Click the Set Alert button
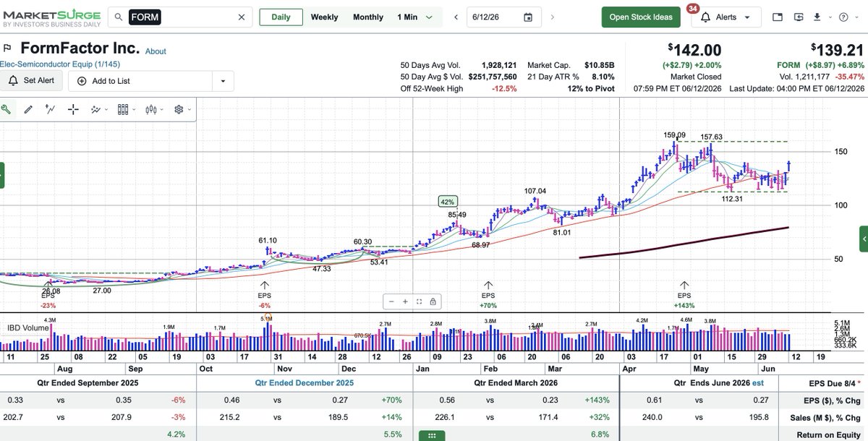The width and height of the screenshot is (868, 441). (31, 81)
